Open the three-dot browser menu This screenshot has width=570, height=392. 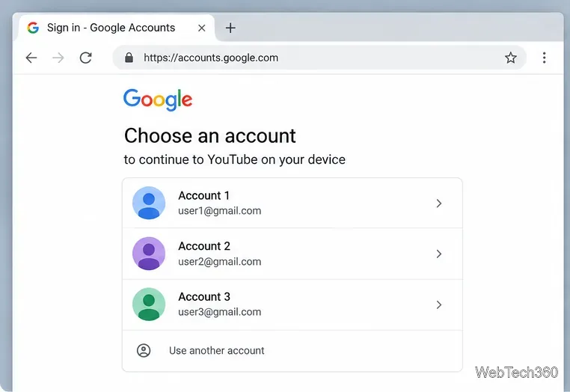544,58
